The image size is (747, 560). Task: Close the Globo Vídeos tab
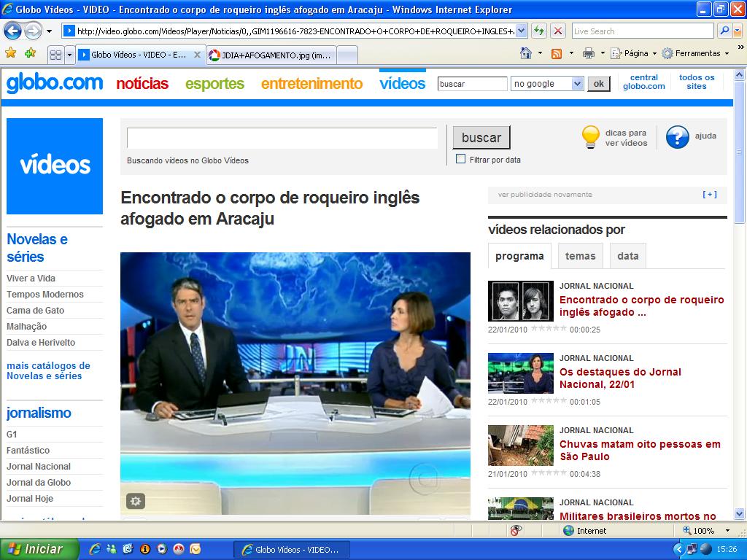197,55
